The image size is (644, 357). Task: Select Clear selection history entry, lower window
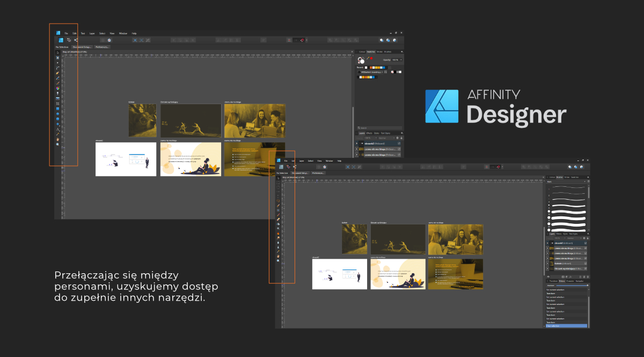pyautogui.click(x=566, y=326)
